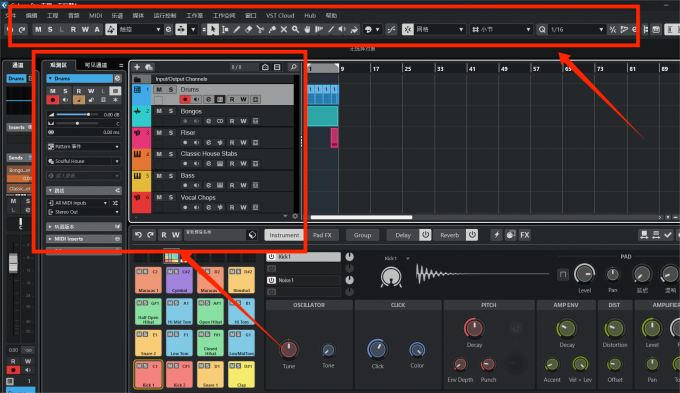680x393 pixels.
Task: Open the automation mode 触控 dropdown
Action: tap(140, 29)
